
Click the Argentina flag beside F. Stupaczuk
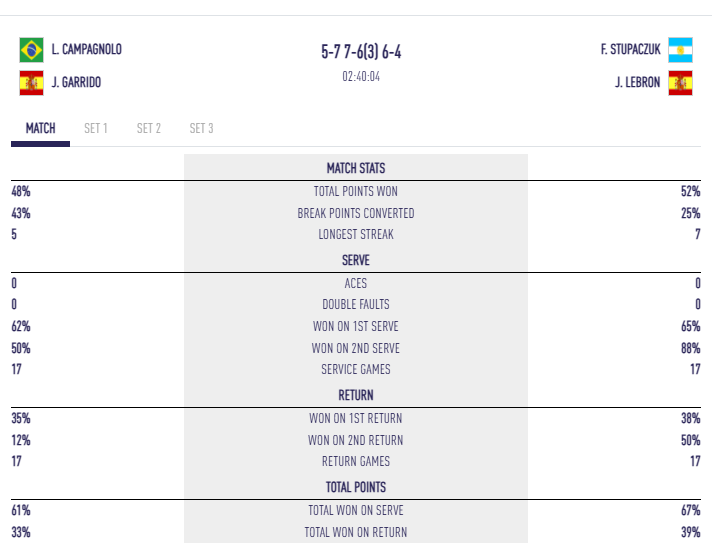click(x=680, y=49)
